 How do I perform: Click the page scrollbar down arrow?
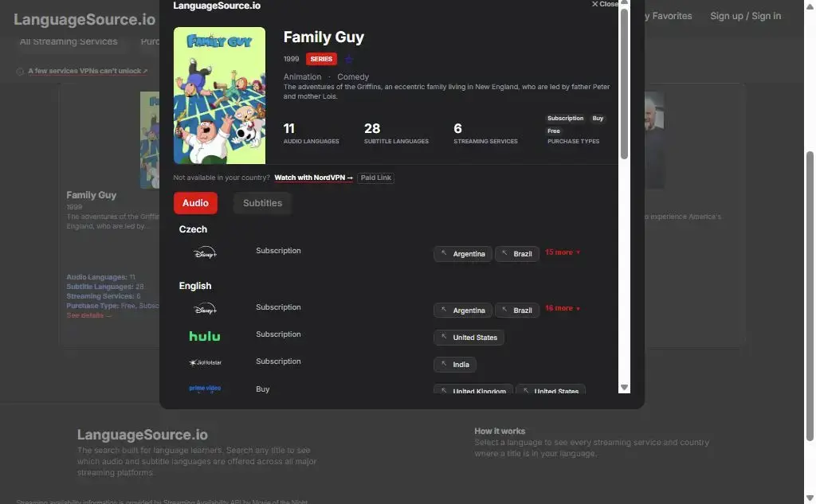click(x=810, y=498)
